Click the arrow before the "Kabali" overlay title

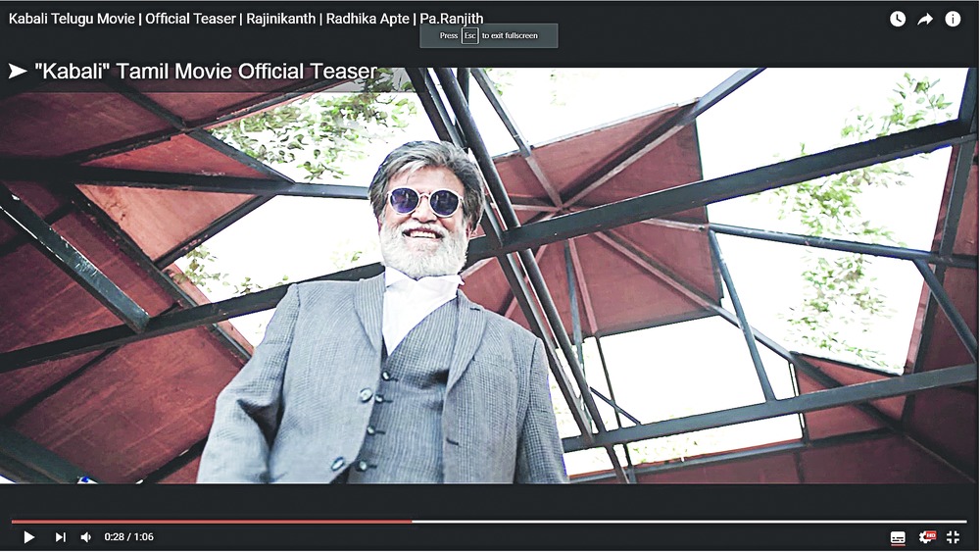[18, 72]
